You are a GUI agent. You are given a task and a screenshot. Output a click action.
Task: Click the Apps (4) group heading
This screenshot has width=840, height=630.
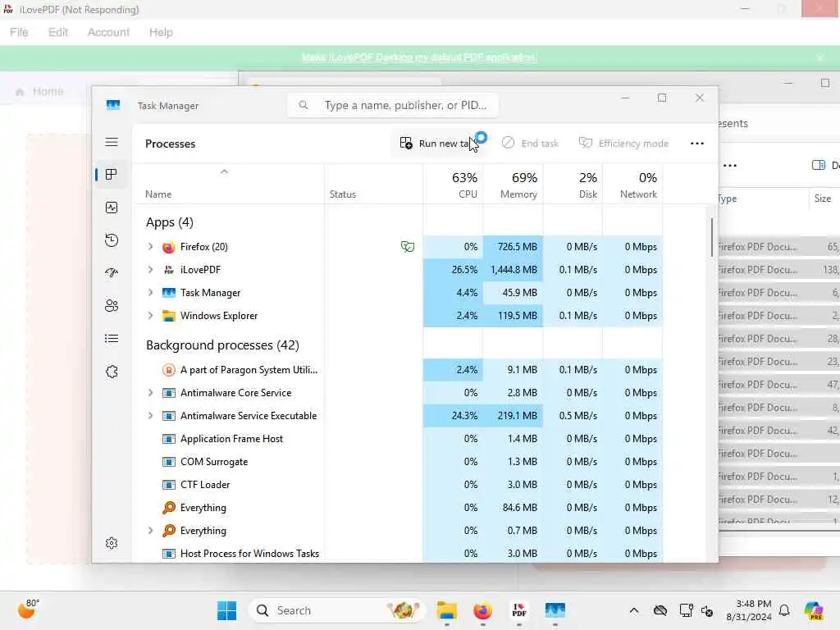(x=169, y=221)
